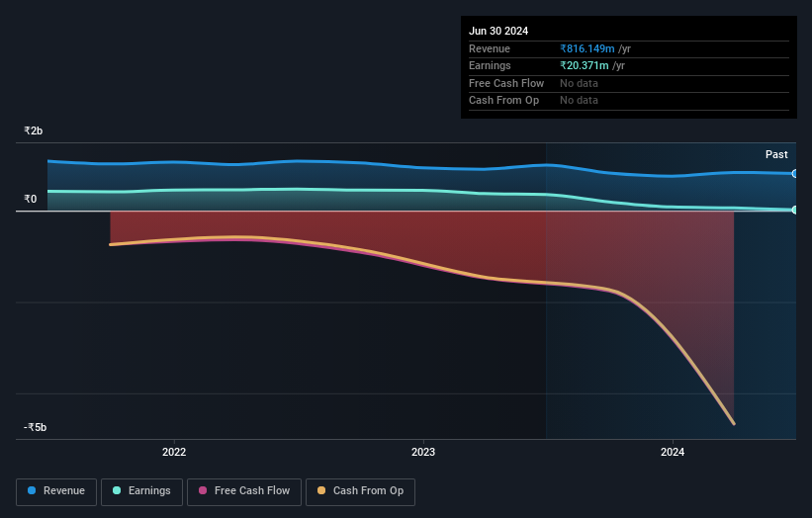Image resolution: width=812 pixels, height=518 pixels.
Task: Click the blue Revenue legend dot
Action: [x=32, y=490]
